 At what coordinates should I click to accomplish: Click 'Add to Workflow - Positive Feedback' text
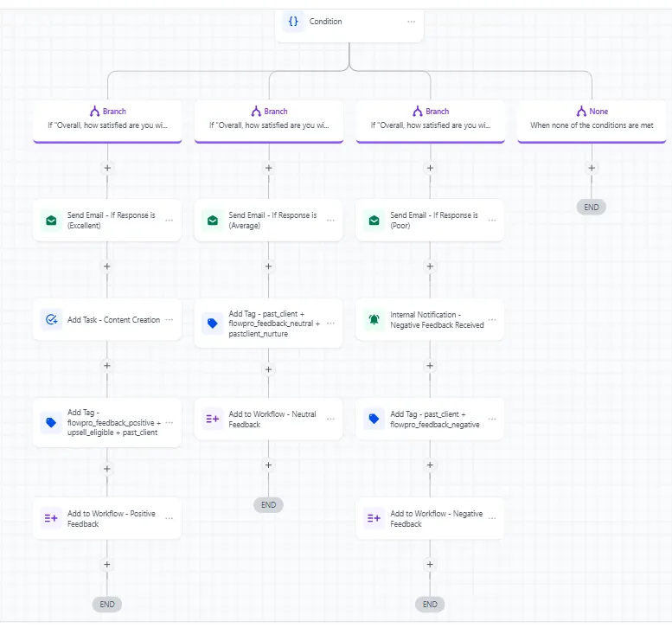tap(112, 519)
